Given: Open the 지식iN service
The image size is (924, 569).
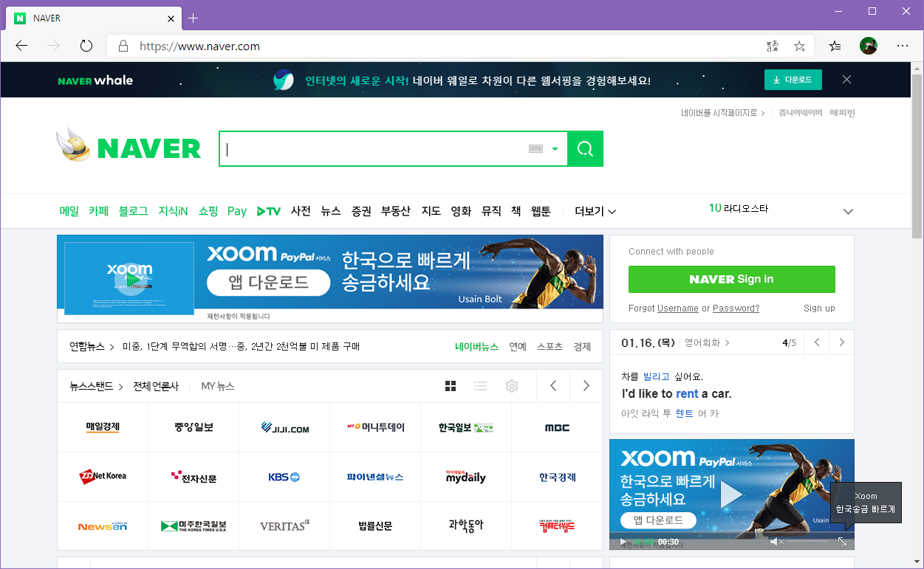Looking at the screenshot, I should (x=173, y=211).
